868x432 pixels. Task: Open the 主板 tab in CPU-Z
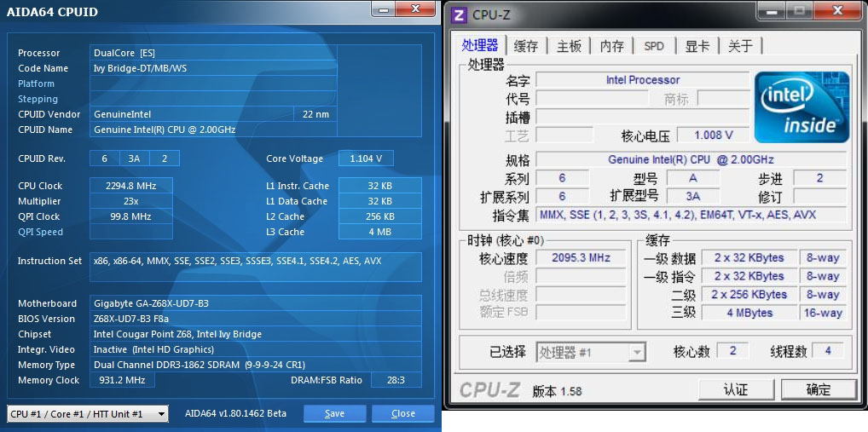click(x=569, y=46)
